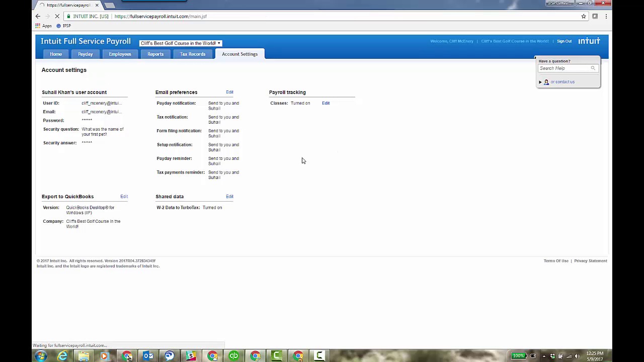644x362 pixels.
Task: Click the browser Back arrow
Action: tap(38, 16)
